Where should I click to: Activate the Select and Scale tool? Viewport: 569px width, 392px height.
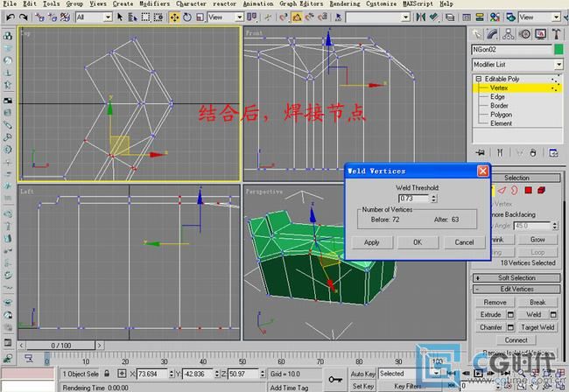tap(200, 17)
